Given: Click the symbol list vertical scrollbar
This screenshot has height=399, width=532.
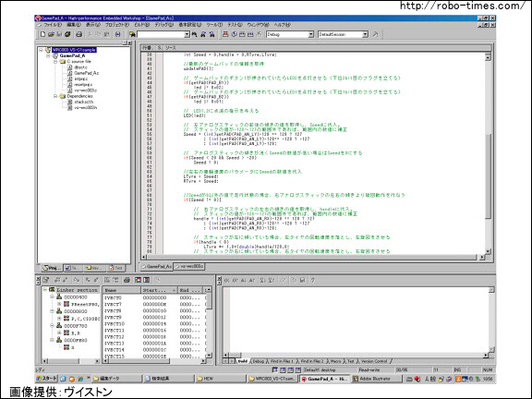Looking at the screenshot, I should 209,322.
